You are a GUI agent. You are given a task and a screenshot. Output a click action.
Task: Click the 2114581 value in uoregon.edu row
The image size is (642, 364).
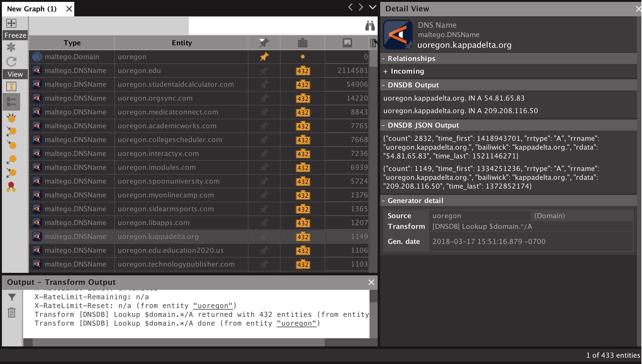352,71
